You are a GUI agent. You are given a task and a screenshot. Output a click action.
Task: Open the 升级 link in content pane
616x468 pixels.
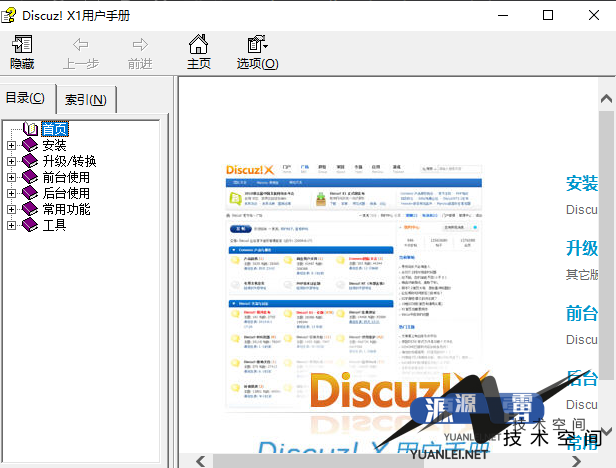(x=582, y=248)
